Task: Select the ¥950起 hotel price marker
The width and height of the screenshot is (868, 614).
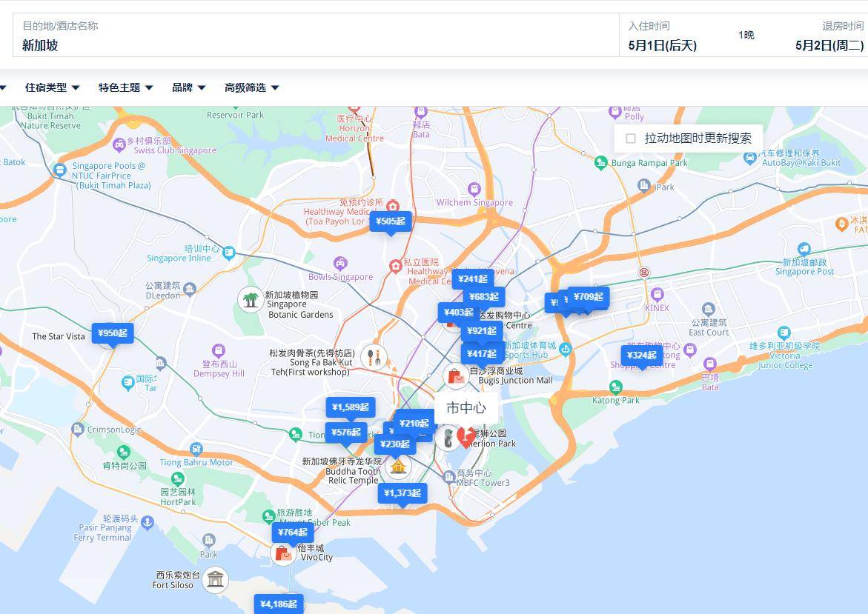Action: tap(113, 333)
